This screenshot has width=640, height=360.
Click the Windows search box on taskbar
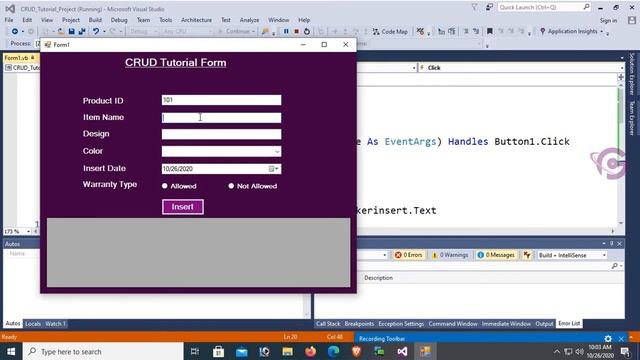[x=103, y=351]
